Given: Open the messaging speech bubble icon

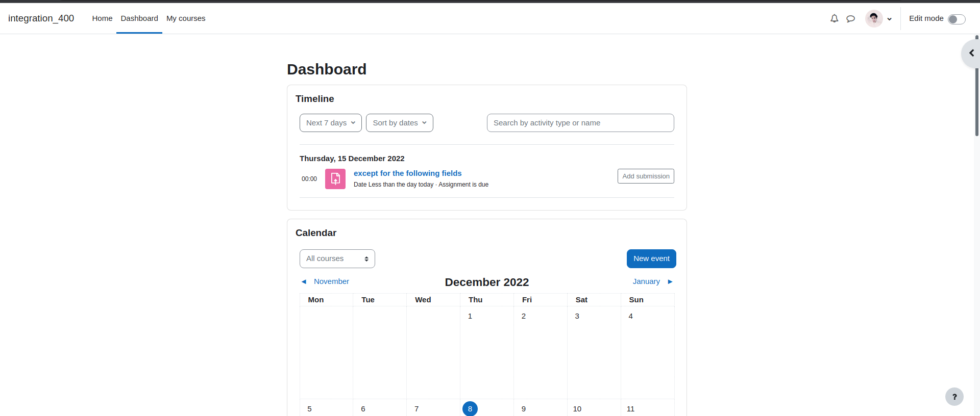Looking at the screenshot, I should pos(850,18).
